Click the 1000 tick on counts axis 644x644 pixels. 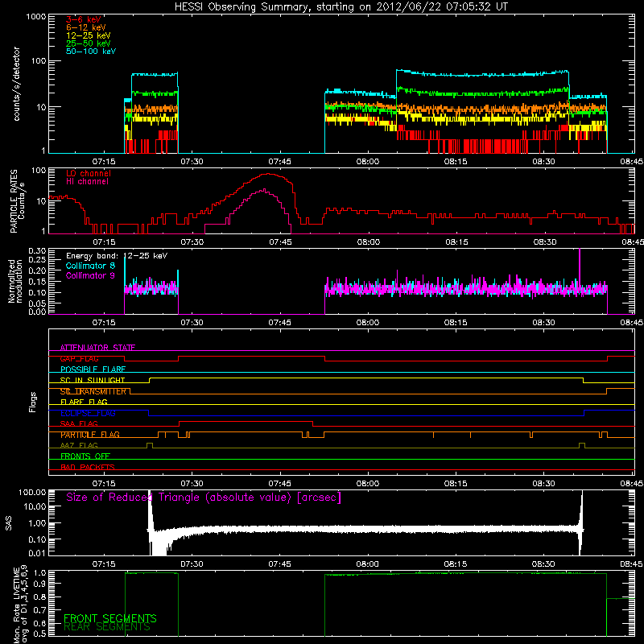coord(35,17)
